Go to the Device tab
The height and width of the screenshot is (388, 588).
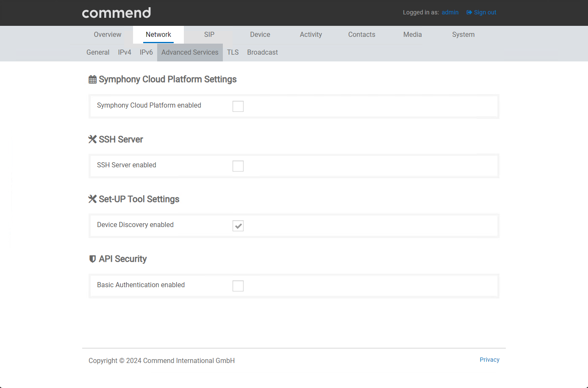pyautogui.click(x=260, y=35)
